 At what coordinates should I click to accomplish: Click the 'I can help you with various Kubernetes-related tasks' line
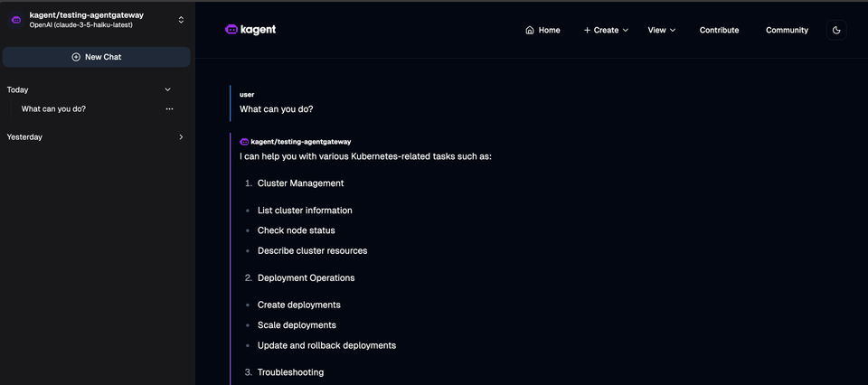pyautogui.click(x=365, y=156)
